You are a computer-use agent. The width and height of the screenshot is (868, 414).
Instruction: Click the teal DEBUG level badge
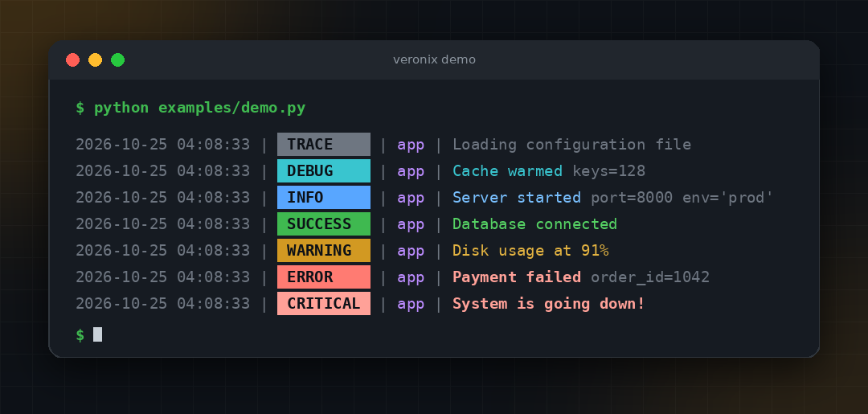click(324, 171)
